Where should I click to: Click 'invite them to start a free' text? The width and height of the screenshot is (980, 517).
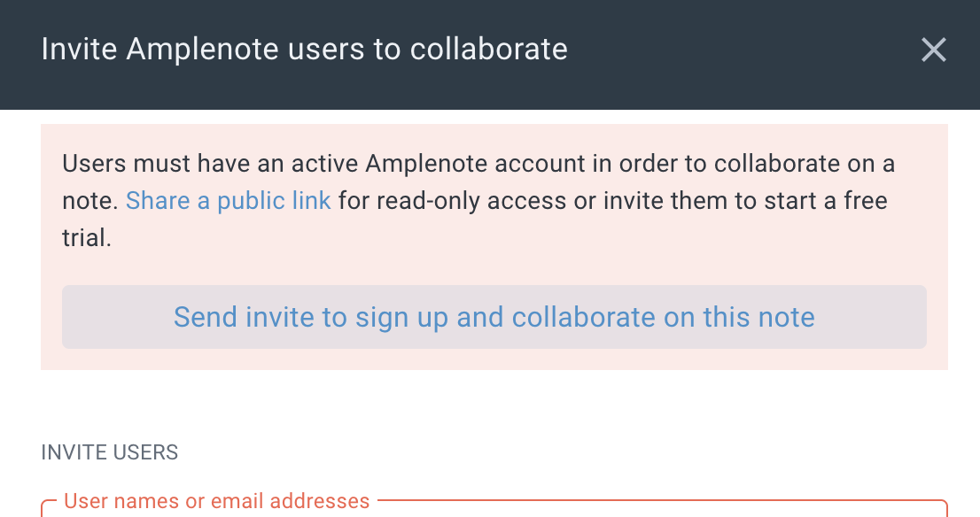[x=731, y=201]
